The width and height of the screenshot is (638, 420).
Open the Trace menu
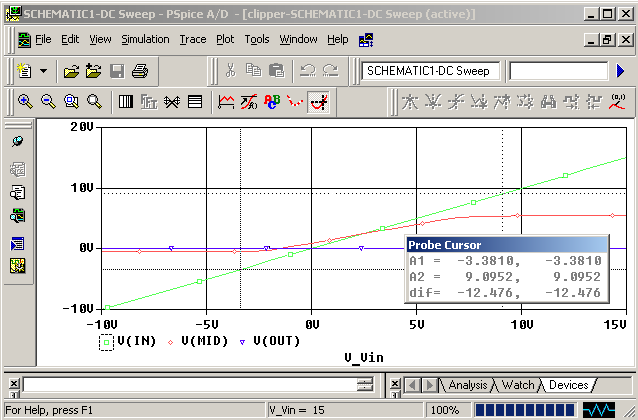point(193,39)
